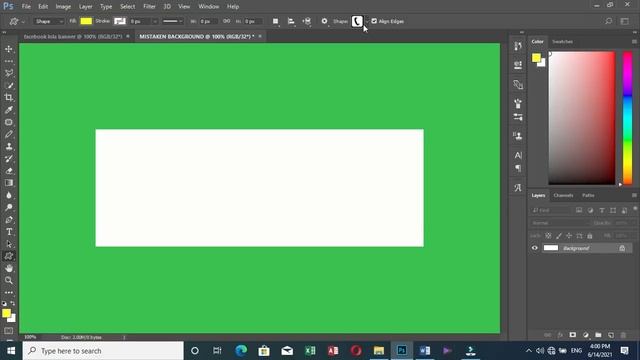Select the Clone Stamp tool
This screenshot has width=640, height=360.
(9, 147)
